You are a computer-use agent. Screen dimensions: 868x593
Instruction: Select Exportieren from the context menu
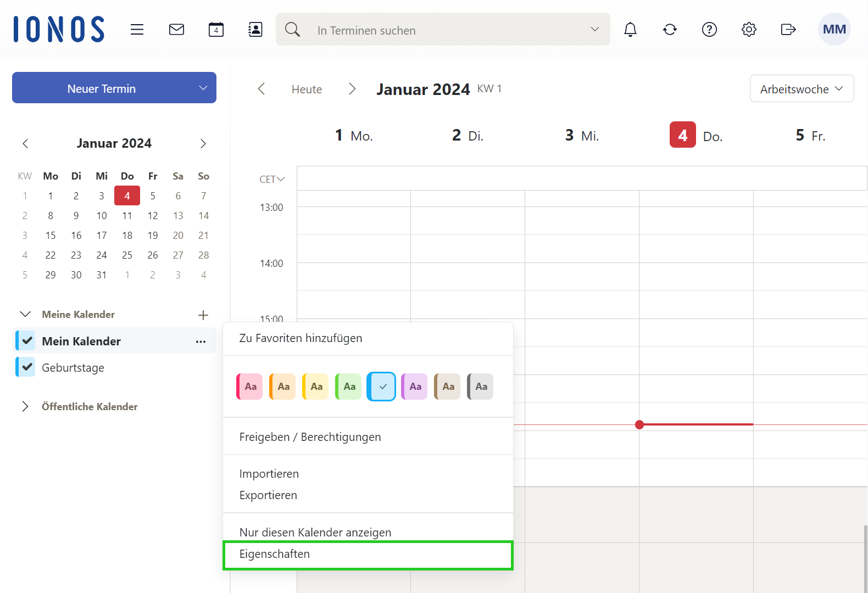point(368,495)
